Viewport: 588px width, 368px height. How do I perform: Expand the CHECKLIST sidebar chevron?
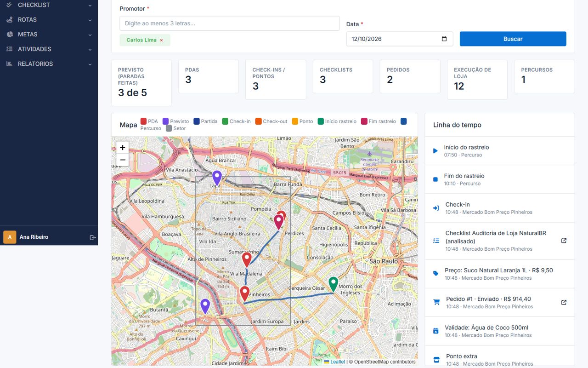90,6
